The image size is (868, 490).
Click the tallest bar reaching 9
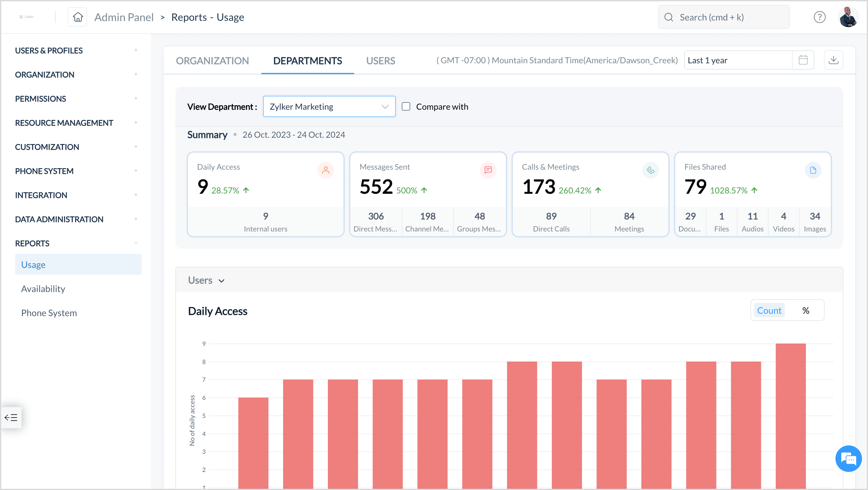791,416
